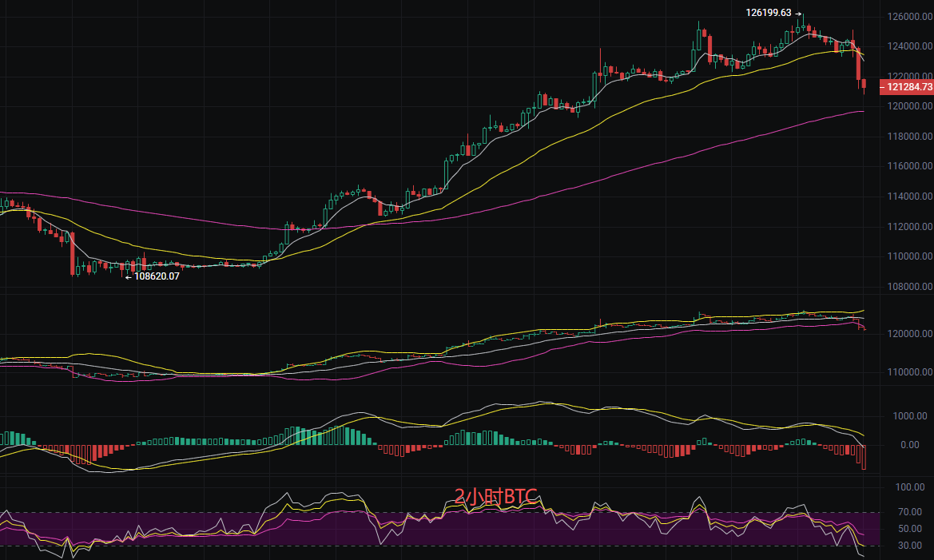Click the 2小时BTC watermark text
Viewport: 934px width, 560px height.
pyautogui.click(x=495, y=496)
